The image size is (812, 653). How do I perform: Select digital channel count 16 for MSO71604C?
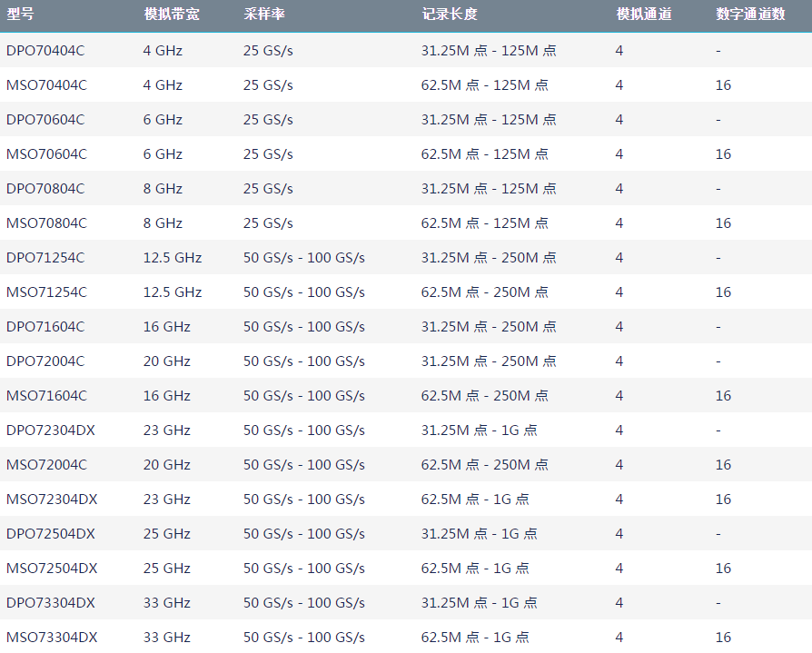pos(723,396)
